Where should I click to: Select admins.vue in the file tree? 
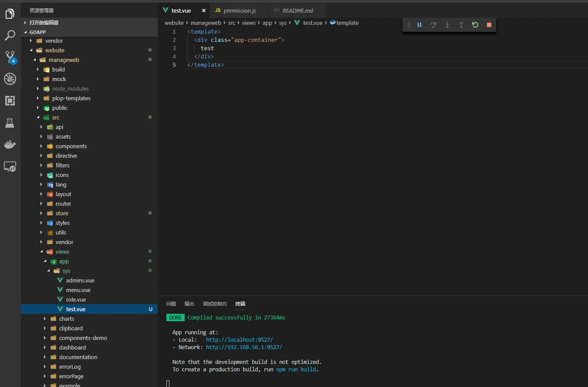[80, 281]
